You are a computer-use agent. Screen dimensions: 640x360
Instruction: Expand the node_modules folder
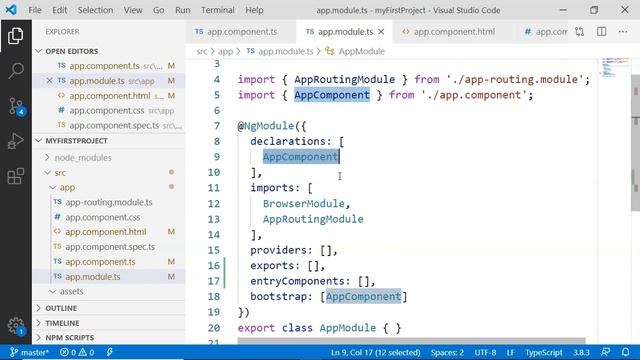(83, 158)
